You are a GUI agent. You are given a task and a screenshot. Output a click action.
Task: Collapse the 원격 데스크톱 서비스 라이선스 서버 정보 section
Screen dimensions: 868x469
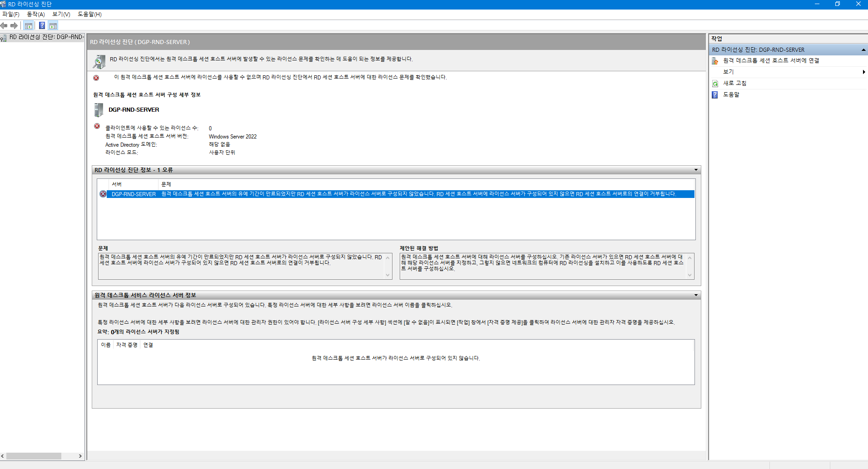696,296
